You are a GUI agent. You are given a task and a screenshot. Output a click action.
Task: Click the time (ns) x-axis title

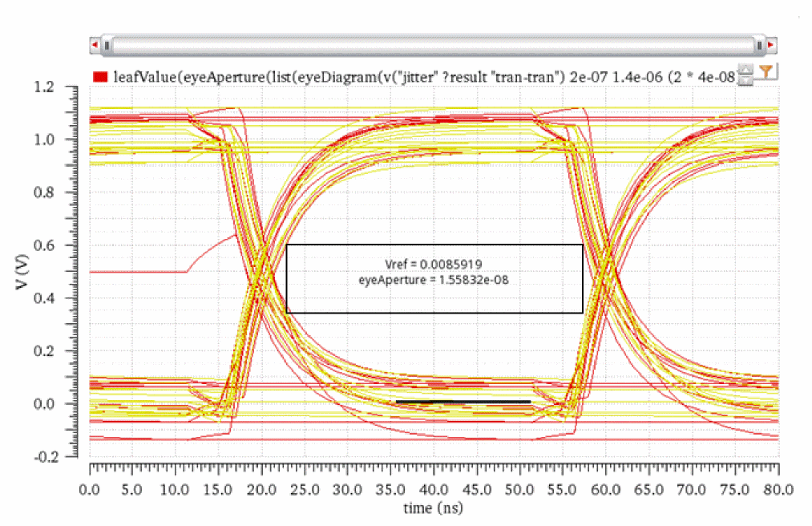click(x=433, y=508)
